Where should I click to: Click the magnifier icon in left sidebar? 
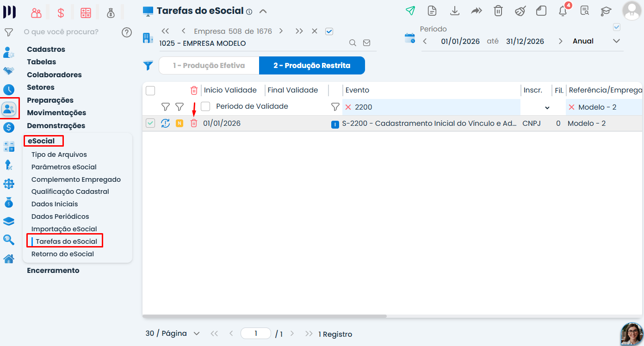[x=9, y=240]
